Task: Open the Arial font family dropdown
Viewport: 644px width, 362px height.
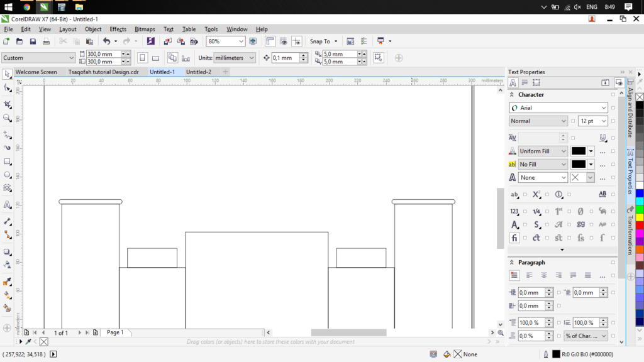Action: (602, 108)
